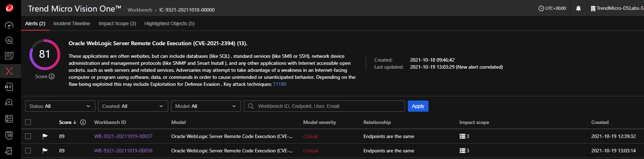Image resolution: width=644 pixels, height=159 pixels.
Task: Click the IC-9321-20211018-00000 breadcrumb text
Action: click(187, 10)
